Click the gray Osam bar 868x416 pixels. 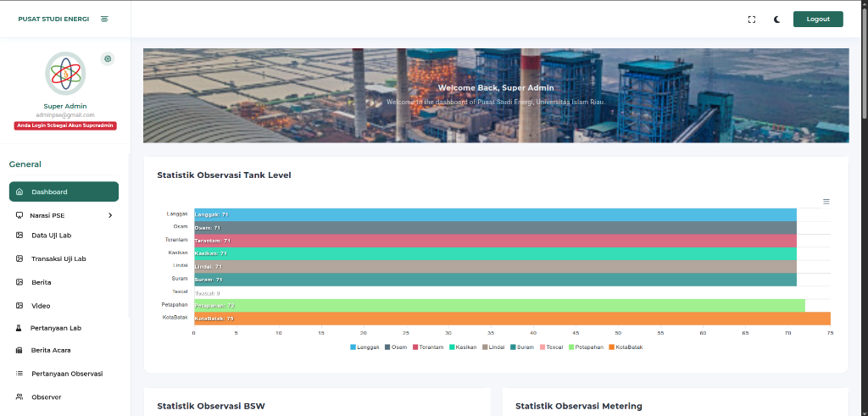tap(495, 228)
